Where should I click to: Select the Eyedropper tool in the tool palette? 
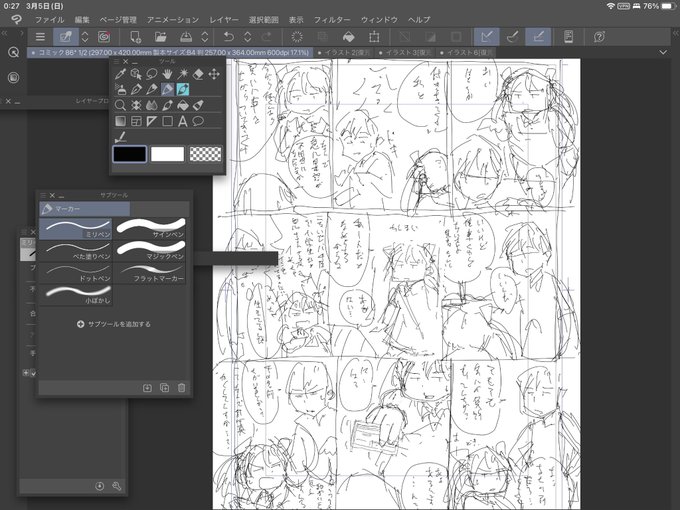(x=120, y=74)
